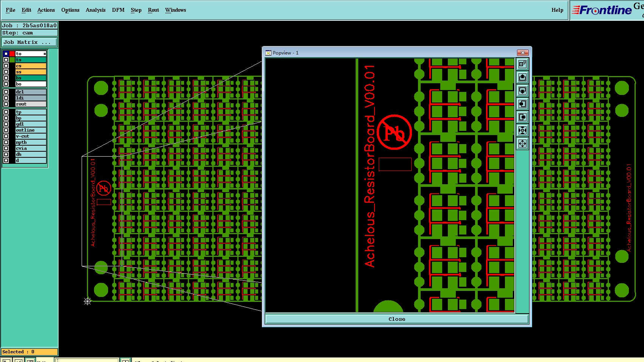Click the red color swatch of 'to' layer
This screenshot has width=644, height=362.
click(12, 54)
